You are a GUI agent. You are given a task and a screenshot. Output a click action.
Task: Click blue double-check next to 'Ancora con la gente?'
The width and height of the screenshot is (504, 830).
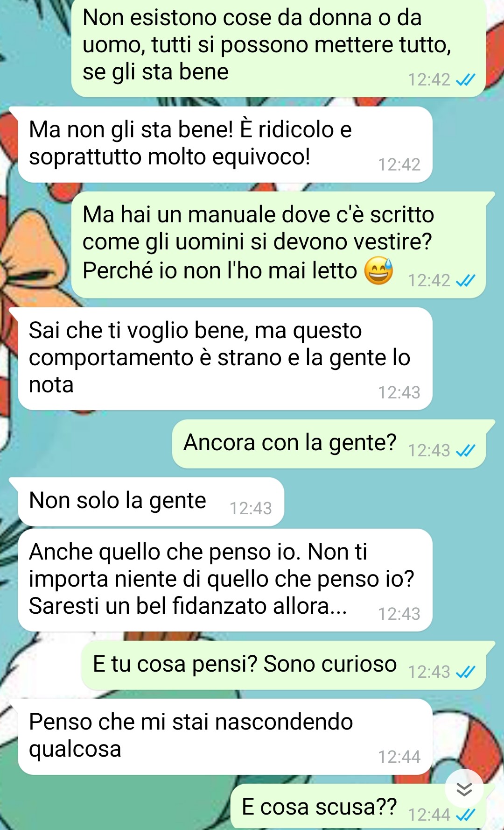click(x=465, y=450)
